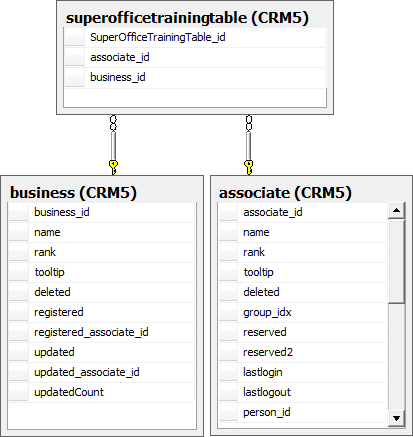Select the updatedCount column in business table
The height and width of the screenshot is (437, 413).
tap(101, 392)
